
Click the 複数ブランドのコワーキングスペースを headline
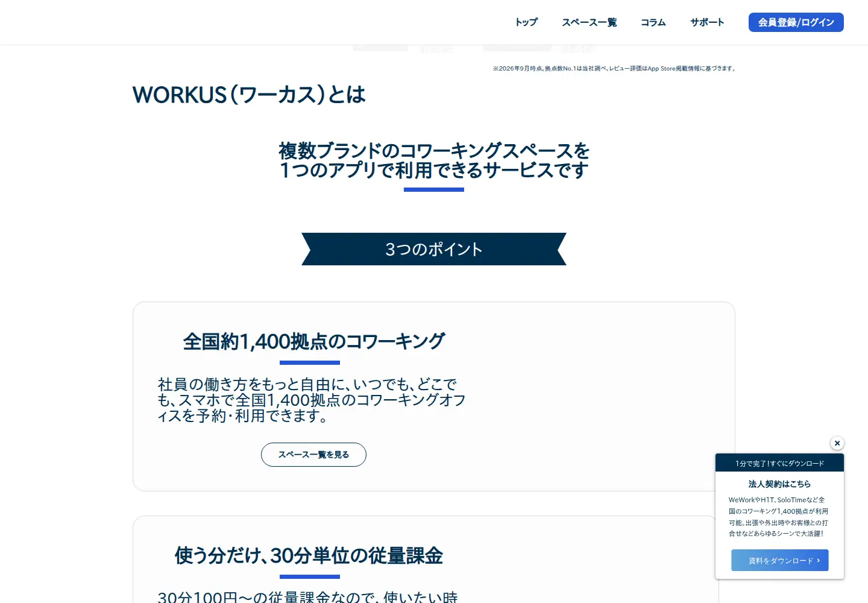[434, 150]
